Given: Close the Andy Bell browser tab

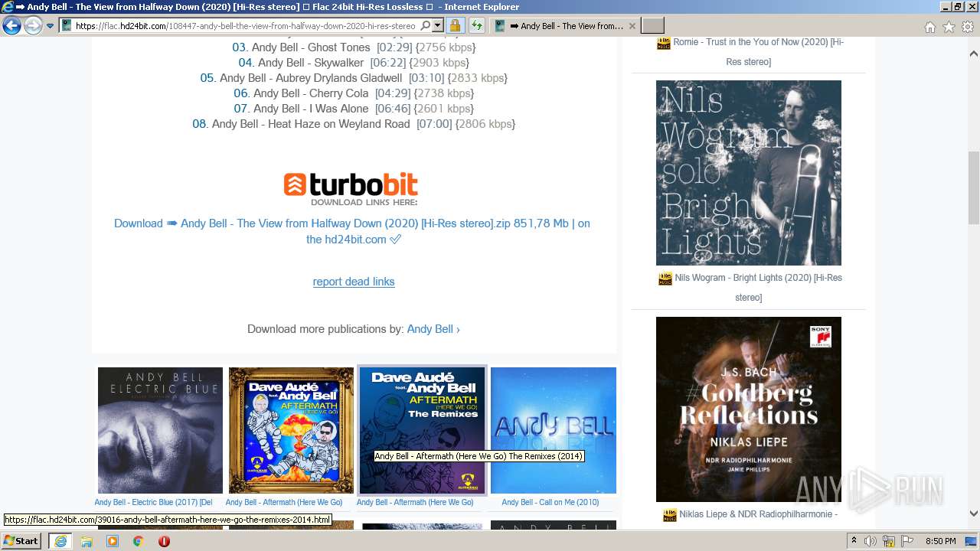Looking at the screenshot, I should 632,26.
